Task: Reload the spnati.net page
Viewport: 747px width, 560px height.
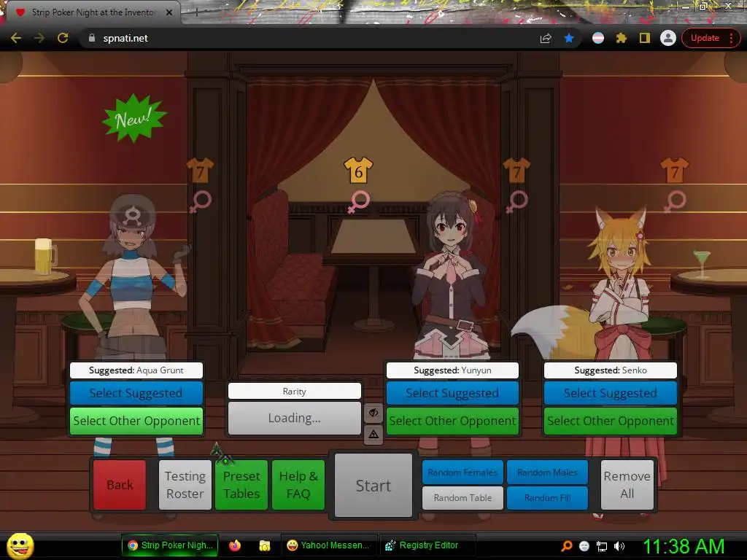Action: 63,38
